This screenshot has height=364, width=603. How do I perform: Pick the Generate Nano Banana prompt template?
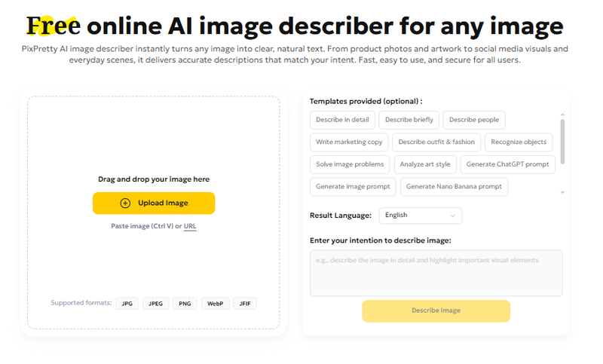[x=454, y=186]
